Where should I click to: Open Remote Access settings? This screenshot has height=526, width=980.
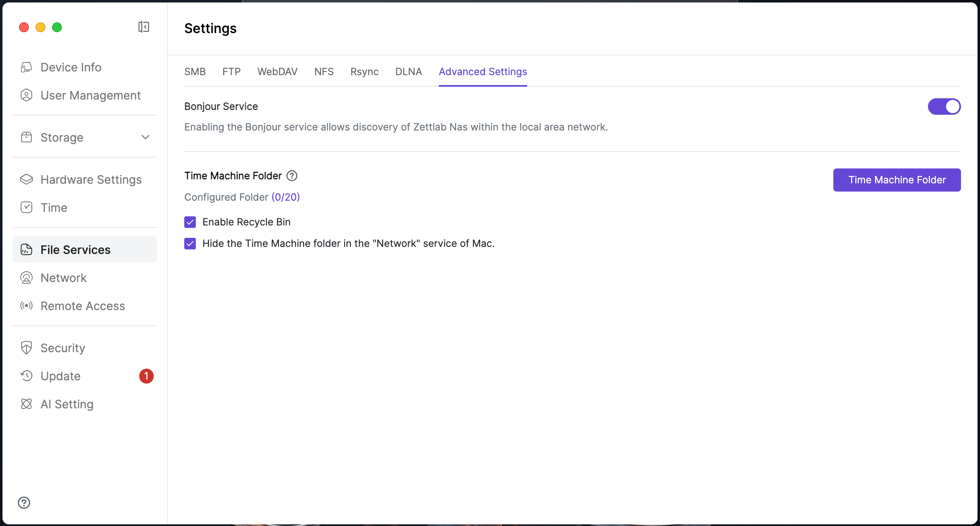pyautogui.click(x=83, y=306)
